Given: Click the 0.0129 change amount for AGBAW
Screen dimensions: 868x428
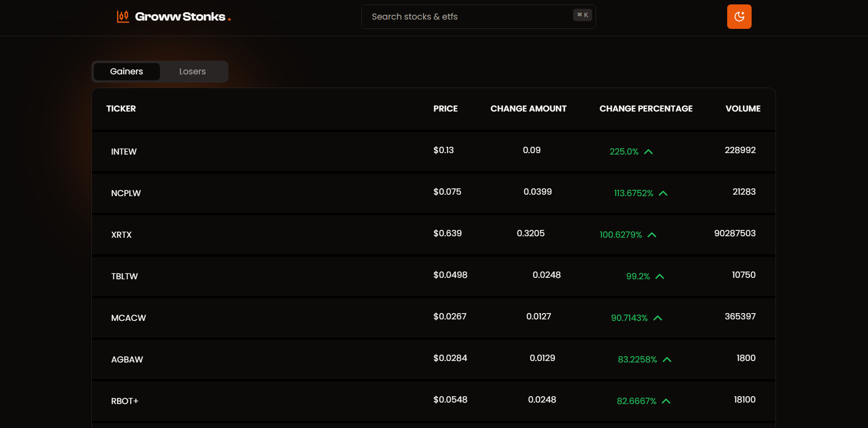Looking at the screenshot, I should click(x=542, y=358).
